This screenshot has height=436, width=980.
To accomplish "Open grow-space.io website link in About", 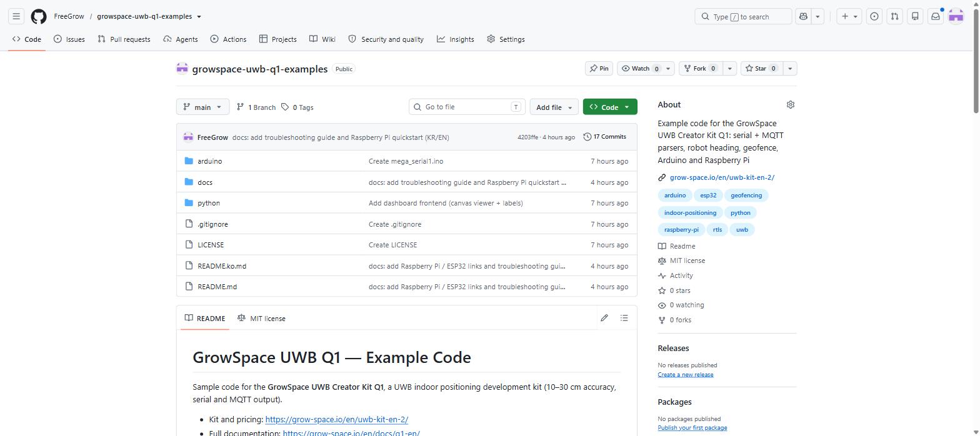I will click(722, 177).
